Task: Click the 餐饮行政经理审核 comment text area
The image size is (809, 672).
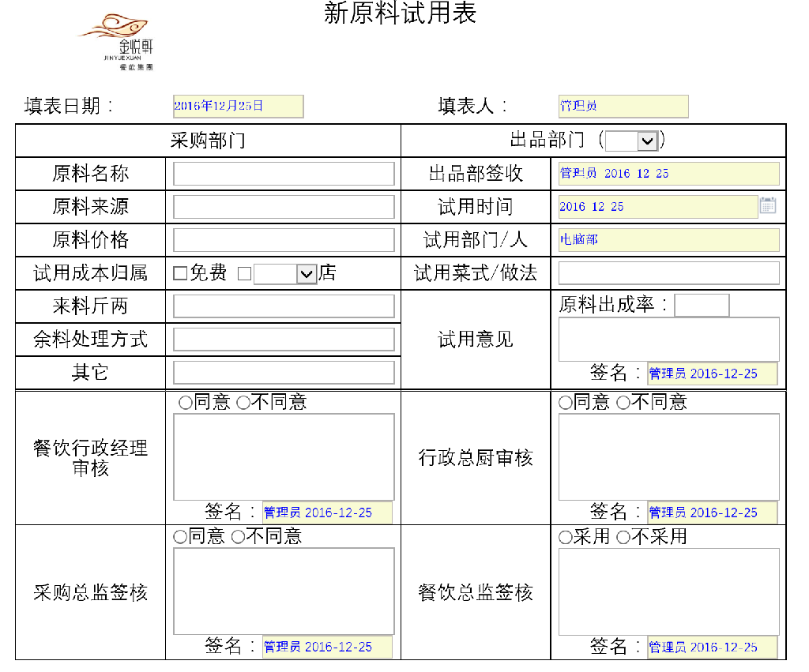Action: [284, 457]
